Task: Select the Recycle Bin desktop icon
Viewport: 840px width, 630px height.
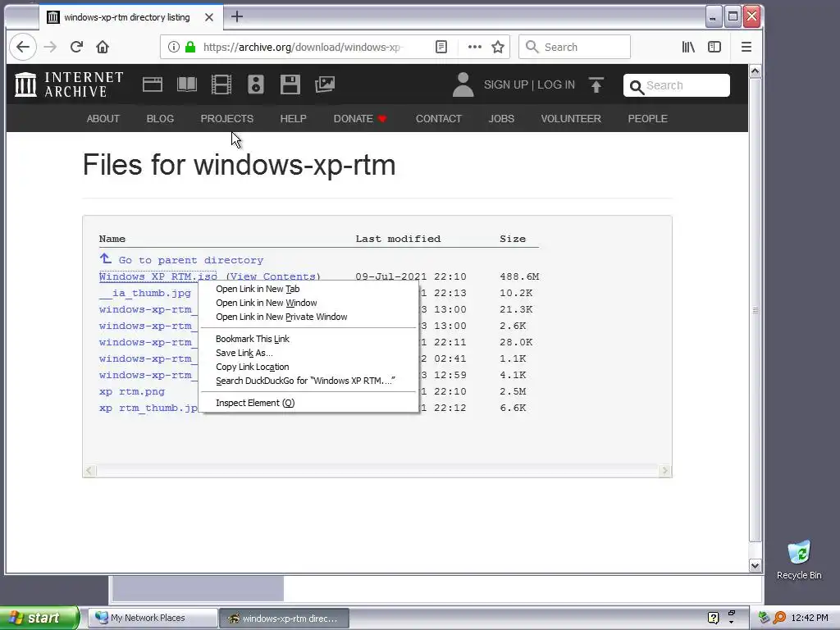Action: coord(799,559)
